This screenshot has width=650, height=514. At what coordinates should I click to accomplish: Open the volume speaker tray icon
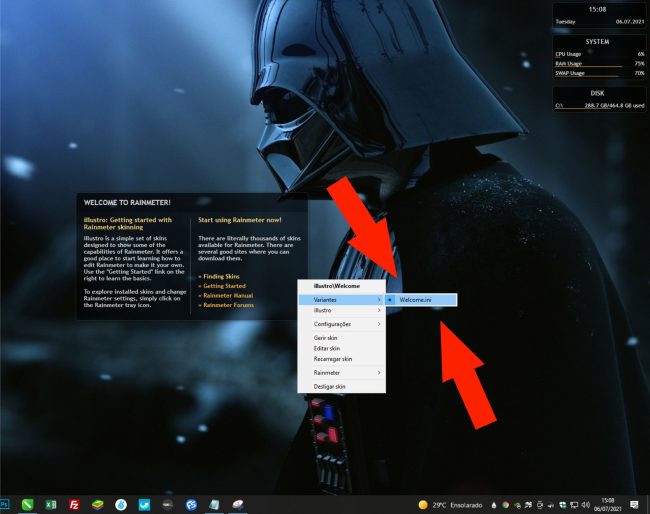click(584, 505)
